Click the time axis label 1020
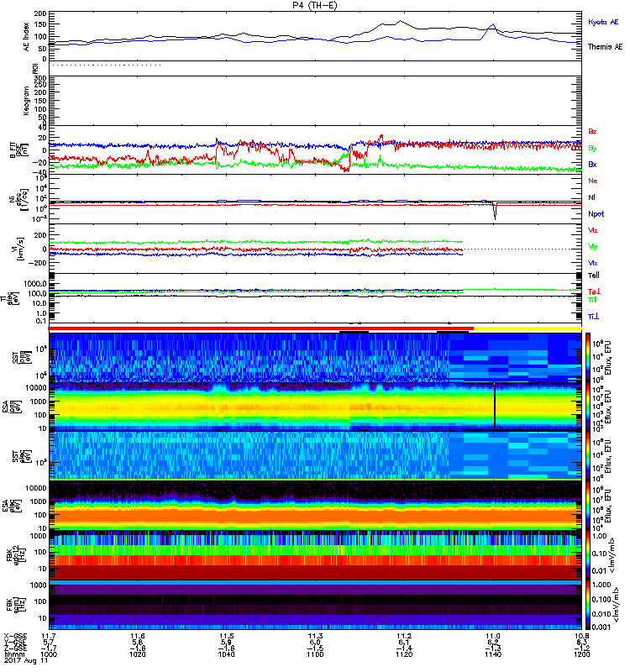Image resolution: width=630 pixels, height=672 pixels. (137, 654)
